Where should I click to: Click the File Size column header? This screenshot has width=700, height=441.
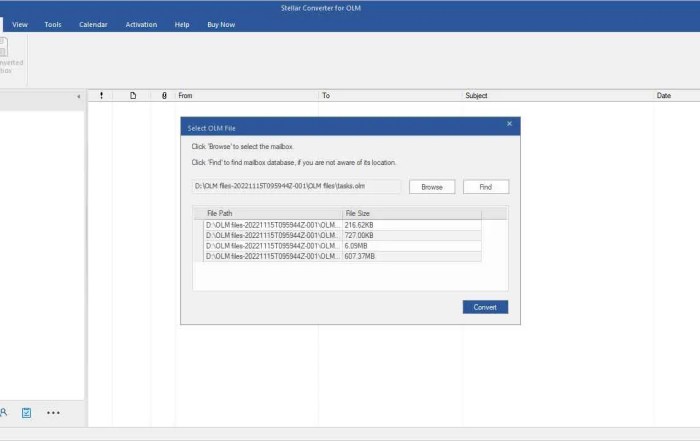412,213
